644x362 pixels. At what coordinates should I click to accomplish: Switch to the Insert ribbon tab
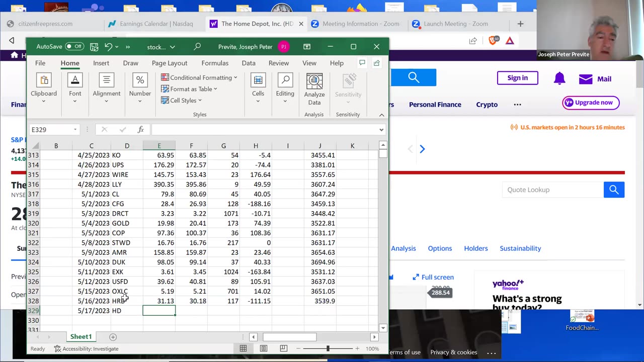coord(101,63)
